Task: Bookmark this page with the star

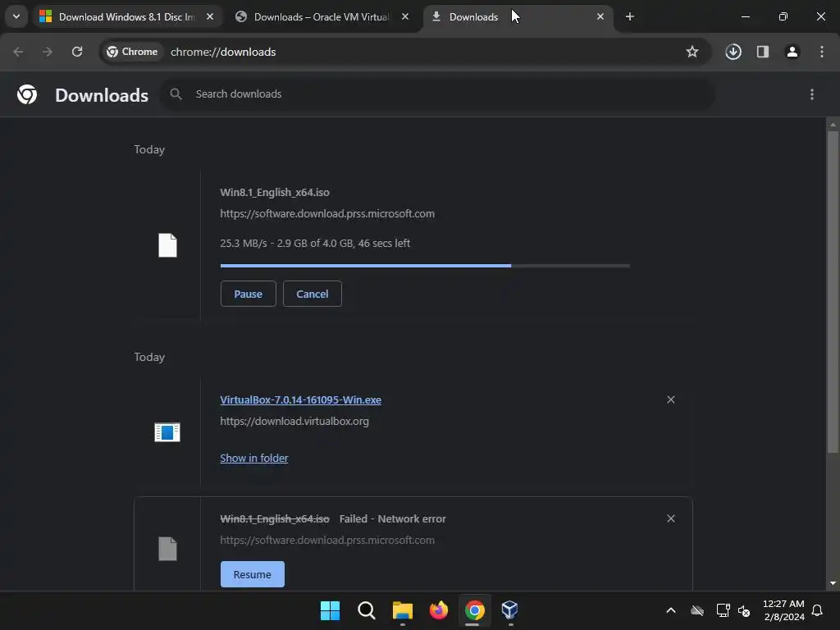Action: click(692, 52)
